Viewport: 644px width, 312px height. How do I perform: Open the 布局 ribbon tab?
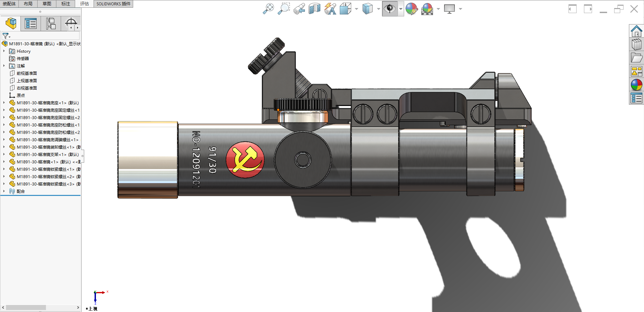28,4
